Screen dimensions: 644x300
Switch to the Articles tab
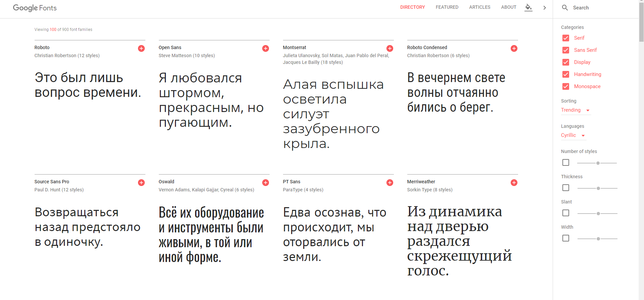coord(480,7)
